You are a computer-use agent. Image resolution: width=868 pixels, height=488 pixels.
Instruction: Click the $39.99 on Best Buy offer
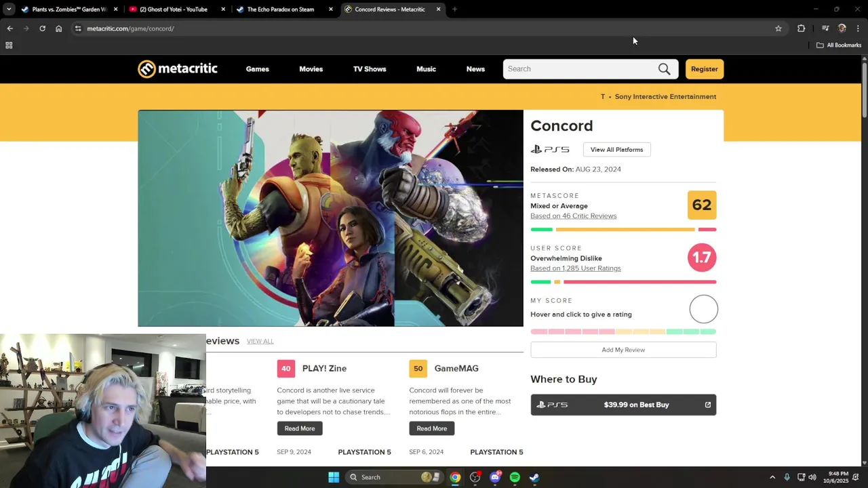point(623,405)
